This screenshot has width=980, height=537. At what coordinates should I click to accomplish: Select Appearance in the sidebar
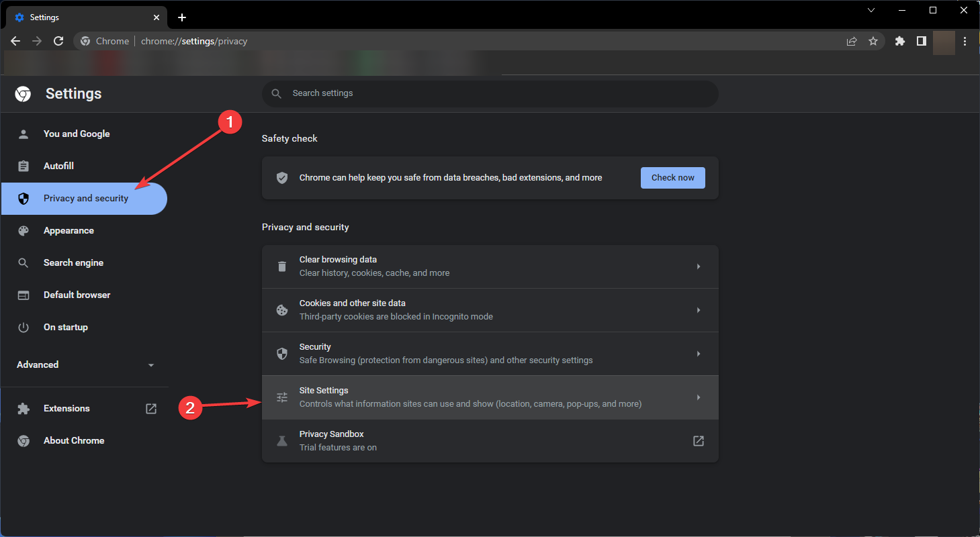pos(69,230)
